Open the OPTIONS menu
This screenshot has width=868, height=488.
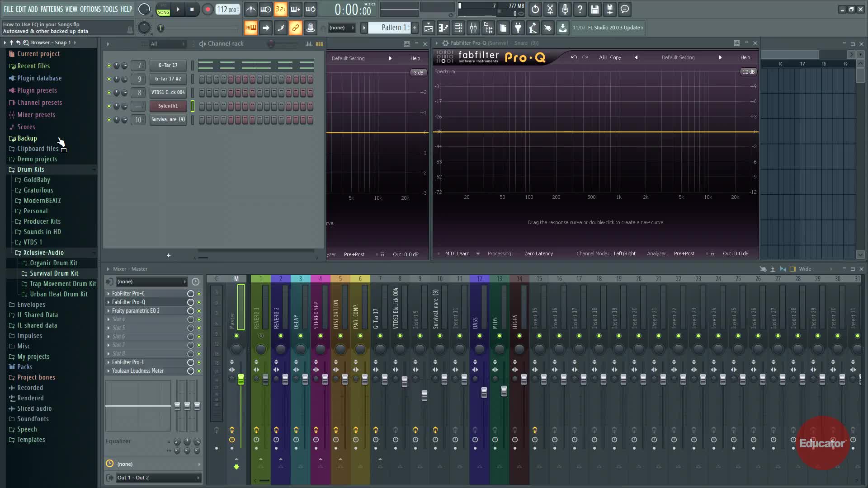[x=90, y=9]
